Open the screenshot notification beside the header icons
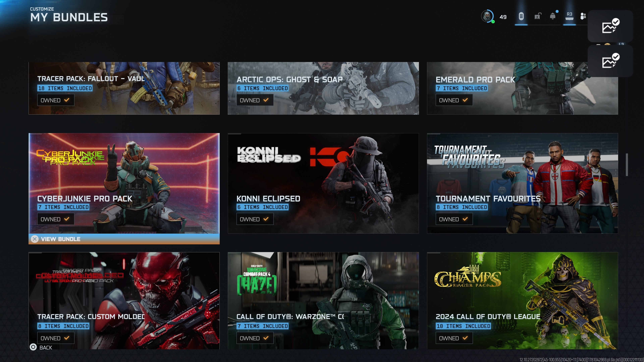Screen dimensions: 644x362 (610, 26)
